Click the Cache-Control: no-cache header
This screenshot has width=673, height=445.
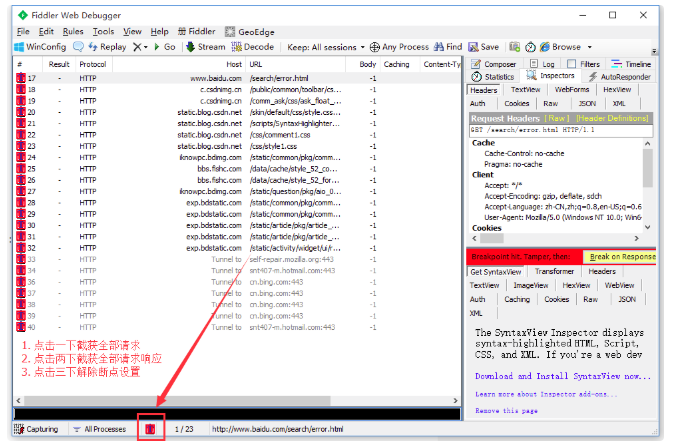[x=524, y=154]
